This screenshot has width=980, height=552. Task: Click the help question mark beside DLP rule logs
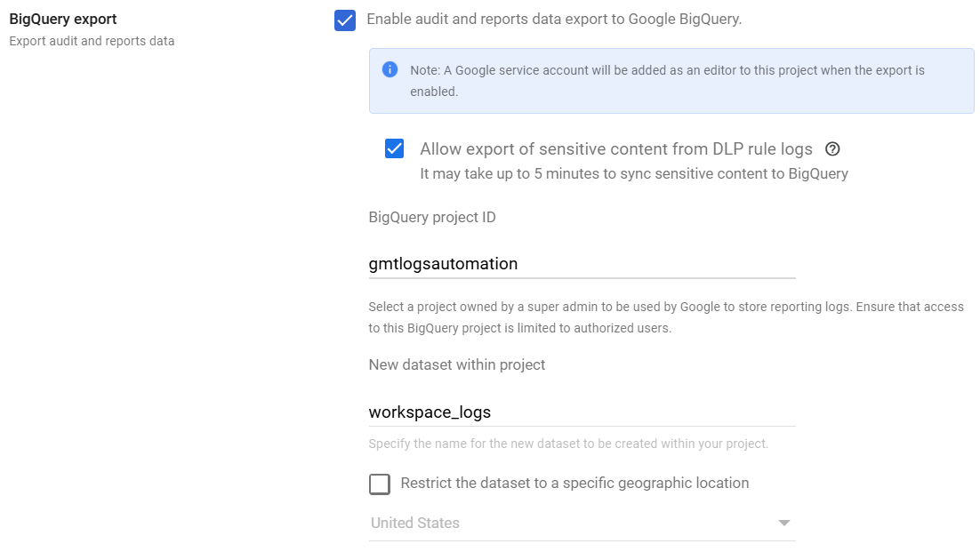(x=832, y=149)
